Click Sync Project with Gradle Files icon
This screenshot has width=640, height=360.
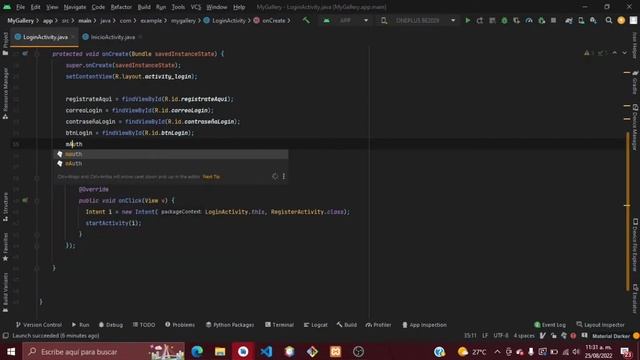coord(569,20)
